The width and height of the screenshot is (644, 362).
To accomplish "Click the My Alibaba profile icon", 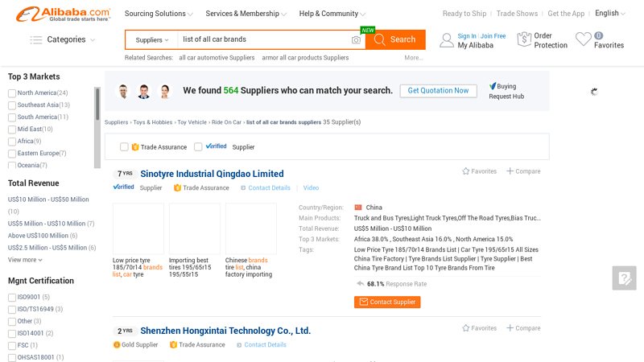I will point(446,40).
